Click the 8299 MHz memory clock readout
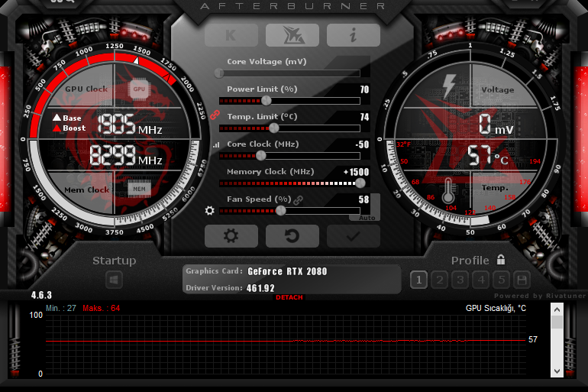Viewport: 588px width, 392px height. tap(126, 155)
